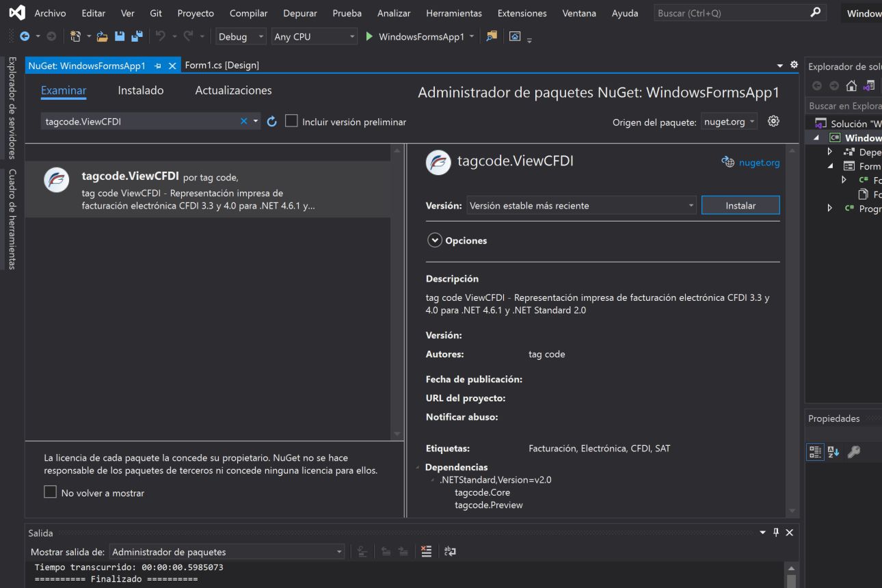Click the Save All toolbar icon
Image resolution: width=882 pixels, height=588 pixels.
coord(137,36)
